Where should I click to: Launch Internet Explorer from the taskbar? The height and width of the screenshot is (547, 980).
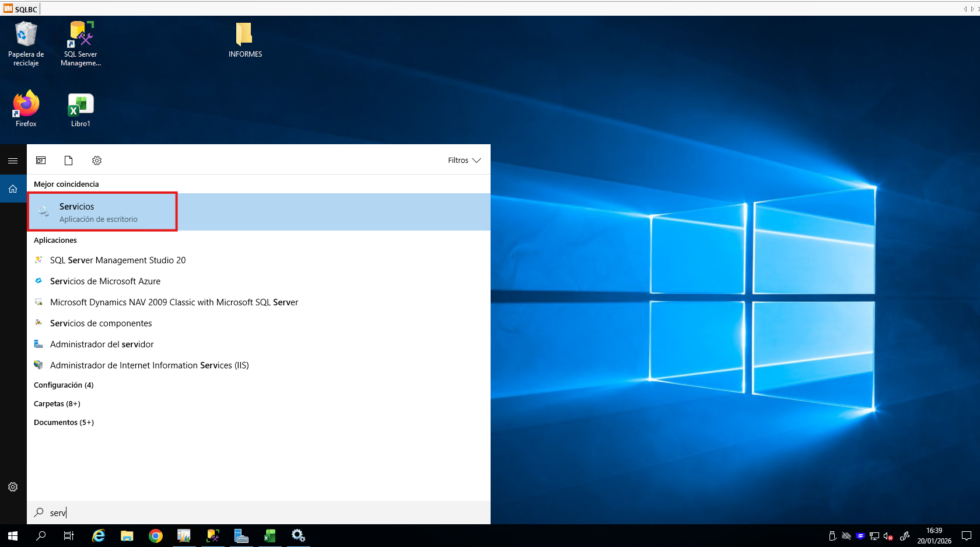click(99, 536)
